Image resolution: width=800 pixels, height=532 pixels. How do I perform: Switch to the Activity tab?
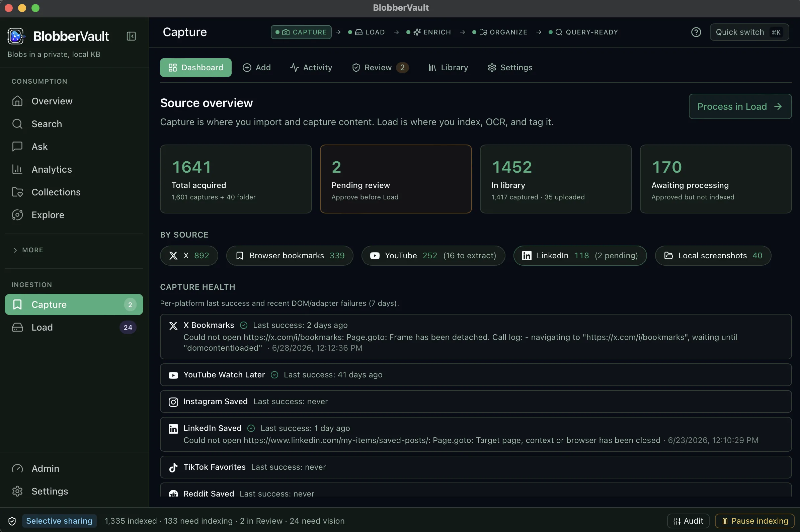(311, 68)
